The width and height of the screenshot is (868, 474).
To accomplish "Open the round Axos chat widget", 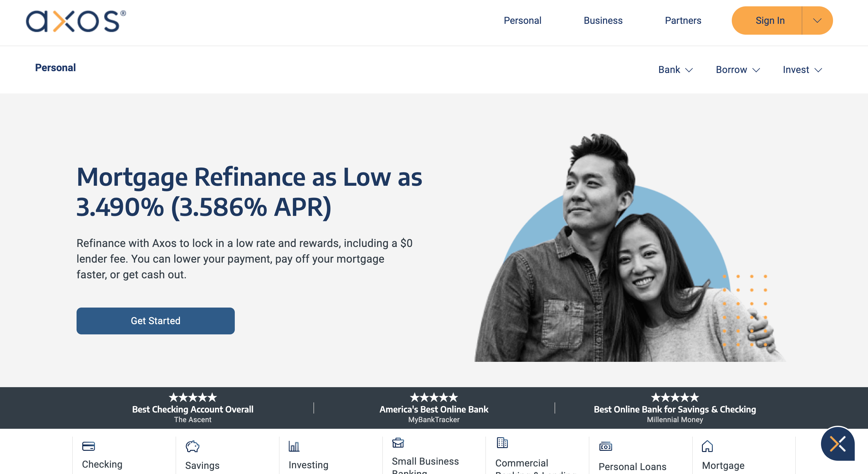I will 837,443.
